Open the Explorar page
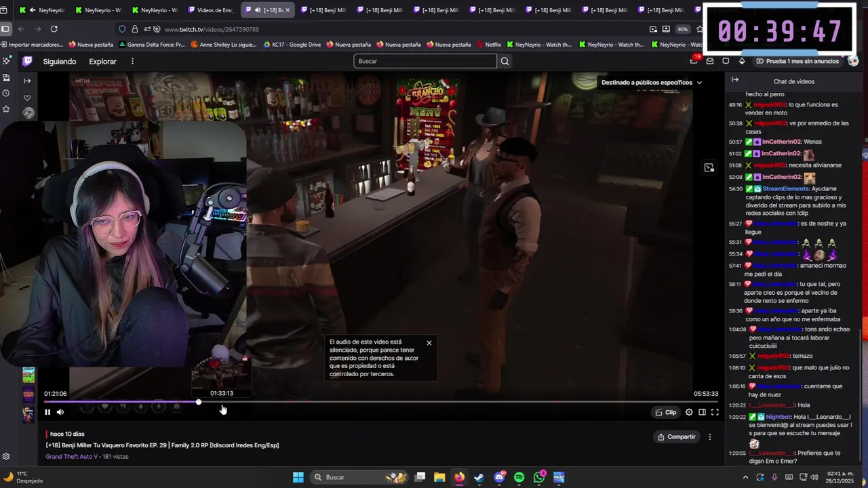This screenshot has height=488, width=868. coord(103,61)
